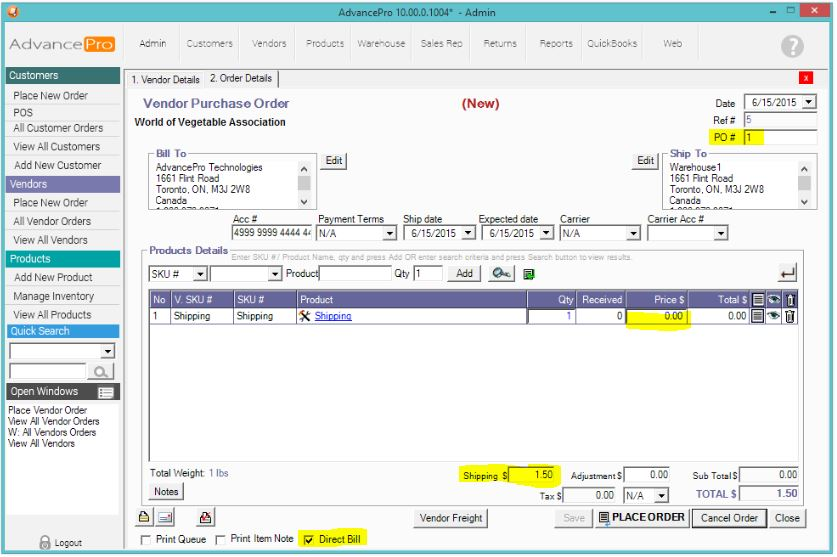Click the Open Windows list icon
This screenshot has width=837, height=557.
click(103, 393)
